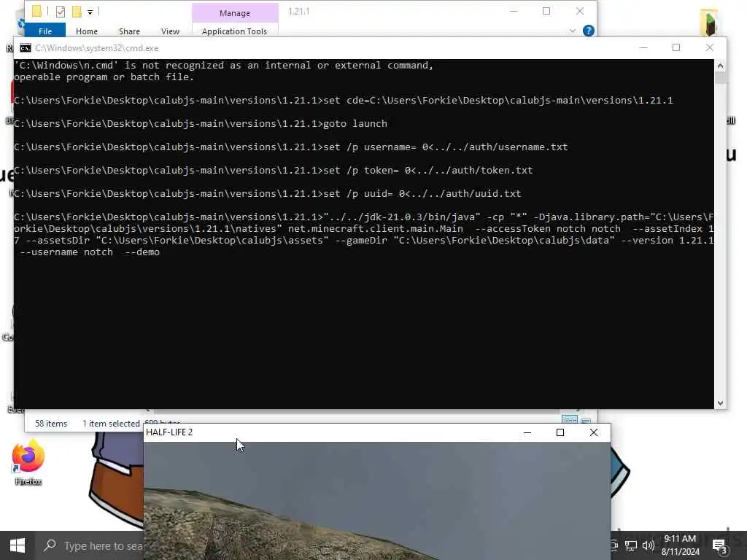
Task: Click the '--username notch --demo' text line
Action: pyautogui.click(x=90, y=252)
